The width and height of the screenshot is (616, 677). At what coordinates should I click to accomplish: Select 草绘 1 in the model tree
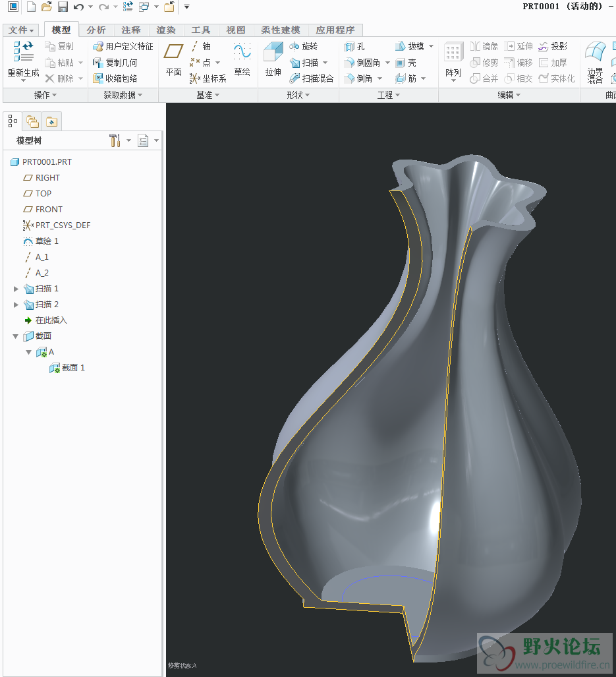(x=47, y=241)
